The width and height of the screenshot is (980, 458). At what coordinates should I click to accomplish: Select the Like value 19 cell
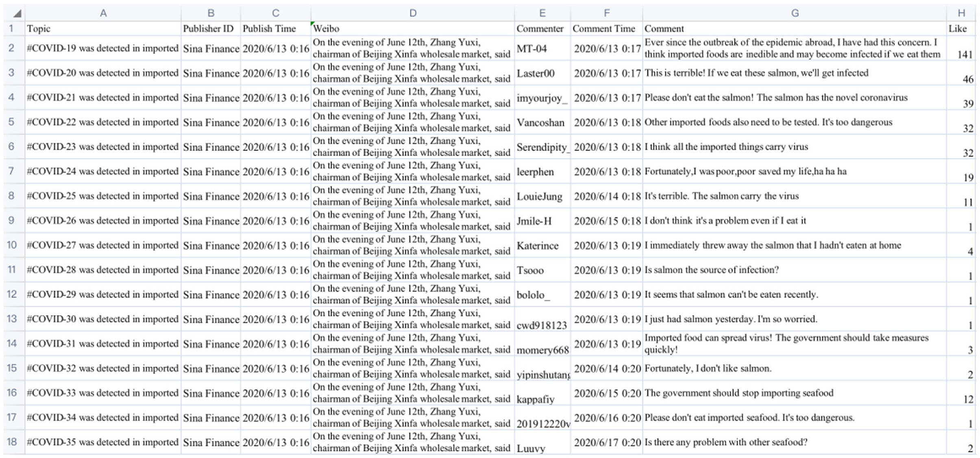click(x=961, y=172)
